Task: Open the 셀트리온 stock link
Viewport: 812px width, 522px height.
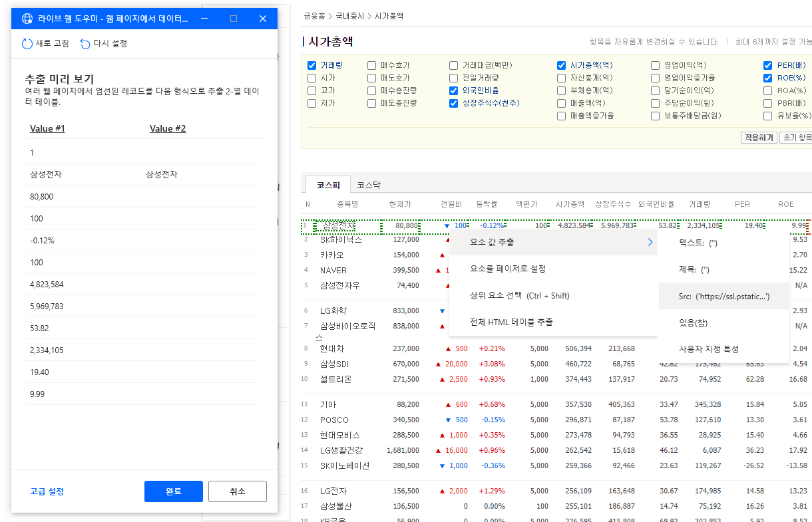Action: [336, 379]
